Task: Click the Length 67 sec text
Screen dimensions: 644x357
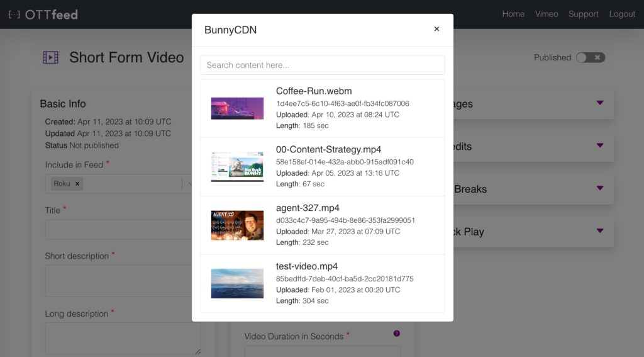Action: [x=300, y=184]
